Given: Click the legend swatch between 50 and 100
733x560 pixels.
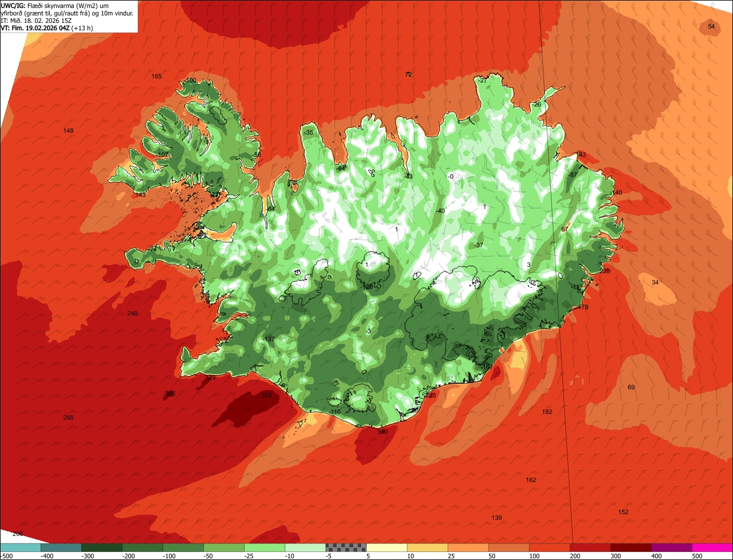Looking at the screenshot, I should (509, 547).
